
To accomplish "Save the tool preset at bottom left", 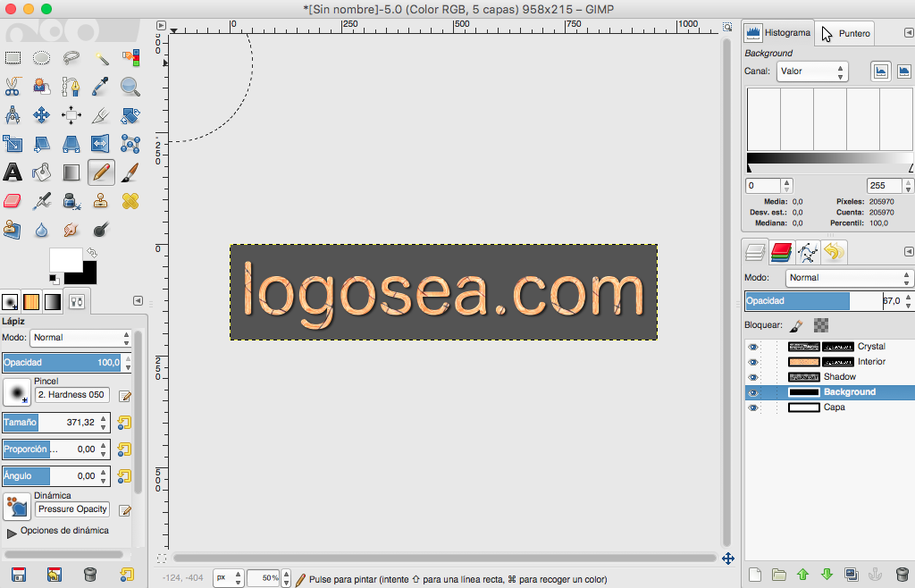I will coord(19,575).
